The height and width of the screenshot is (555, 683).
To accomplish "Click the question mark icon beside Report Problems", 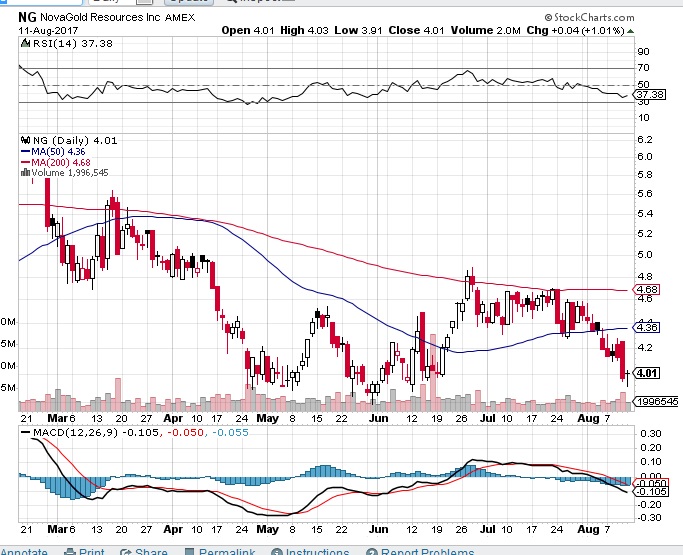I will pyautogui.click(x=372, y=552).
